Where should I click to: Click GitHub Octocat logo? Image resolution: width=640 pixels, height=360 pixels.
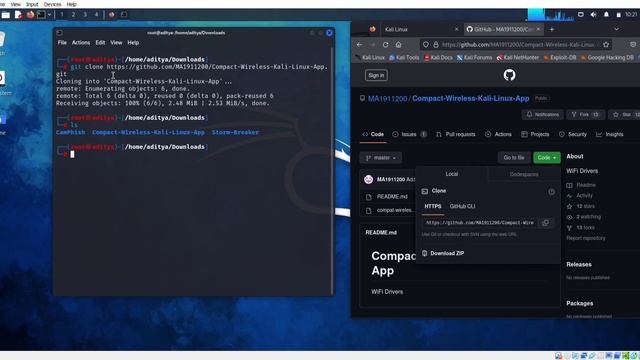point(509,75)
